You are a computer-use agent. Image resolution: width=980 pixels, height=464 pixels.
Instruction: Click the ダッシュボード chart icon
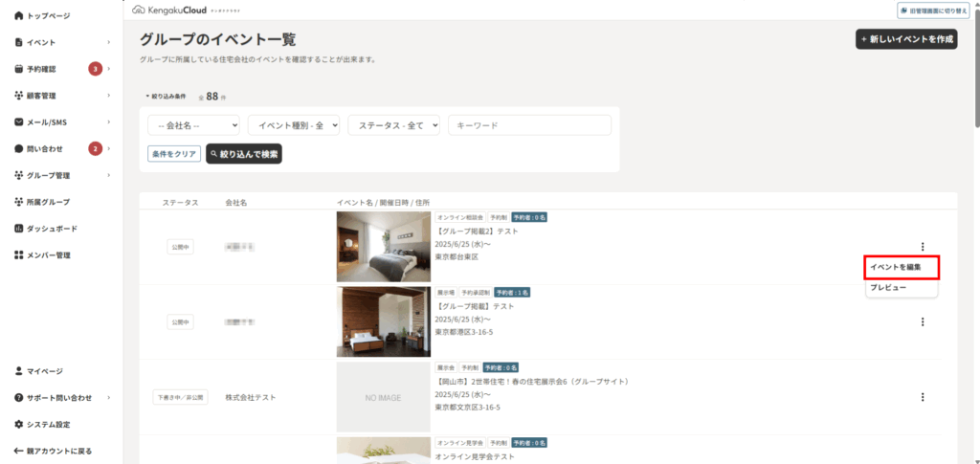(18, 229)
